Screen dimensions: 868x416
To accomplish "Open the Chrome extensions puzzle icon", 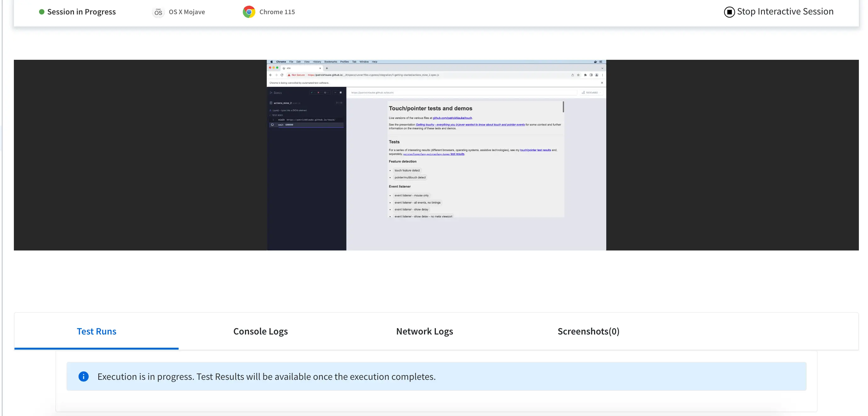I will pos(585,75).
